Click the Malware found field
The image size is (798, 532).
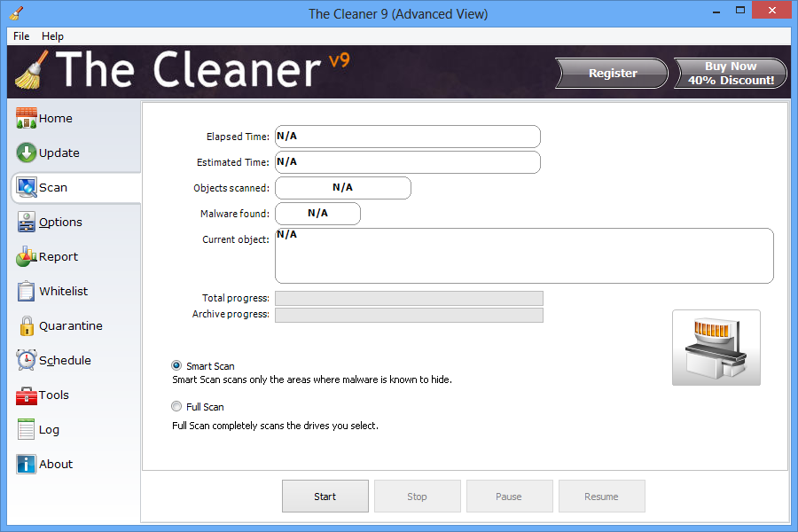pos(317,214)
